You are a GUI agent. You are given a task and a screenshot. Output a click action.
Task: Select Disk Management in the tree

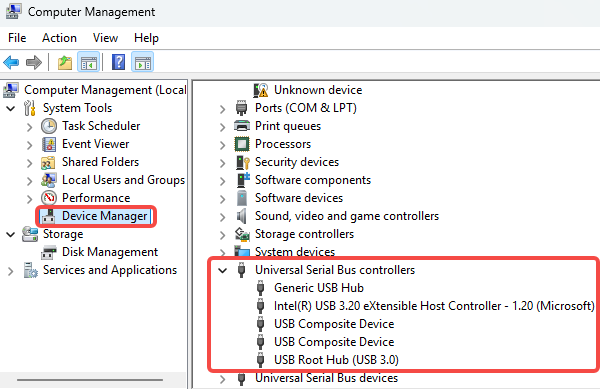(x=110, y=252)
